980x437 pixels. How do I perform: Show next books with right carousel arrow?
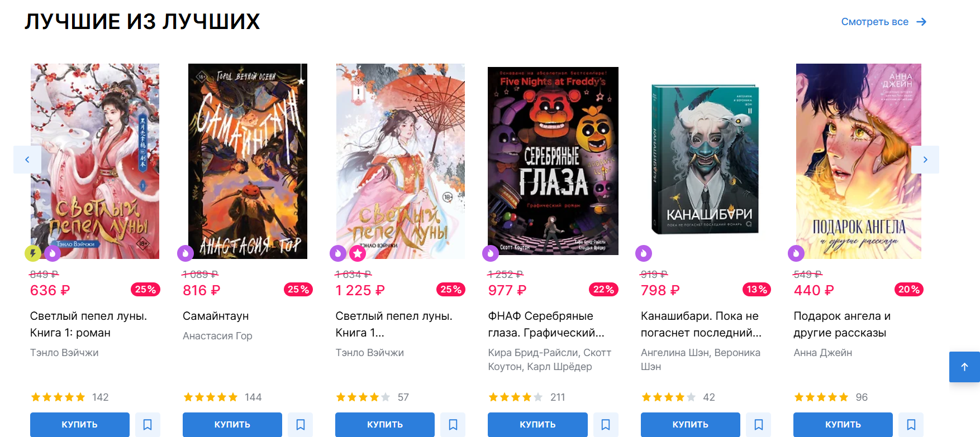(925, 160)
